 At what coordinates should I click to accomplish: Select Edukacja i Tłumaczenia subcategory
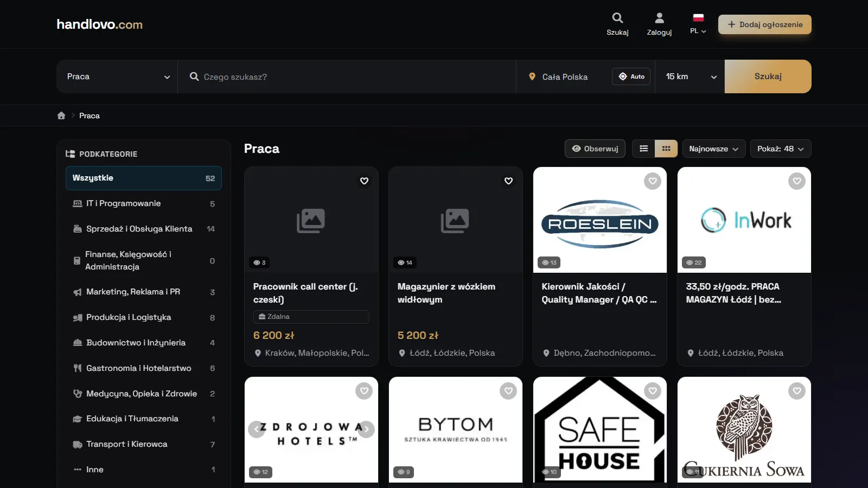point(144,419)
